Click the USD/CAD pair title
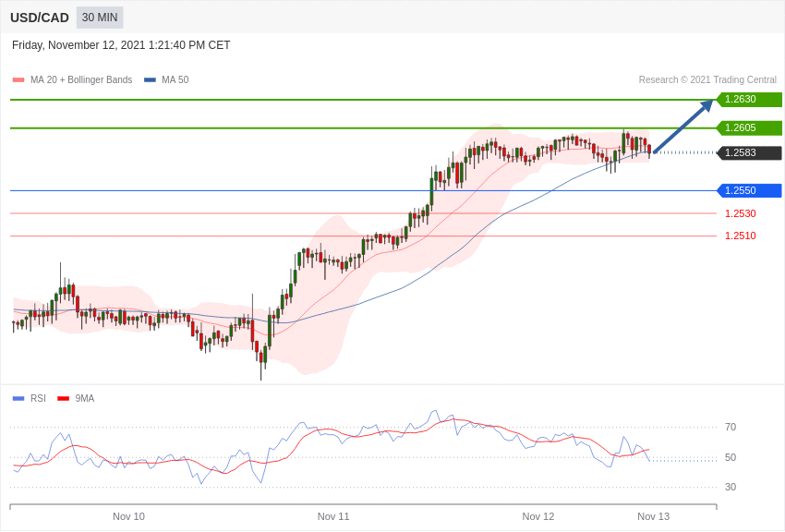The height and width of the screenshot is (532, 785). pyautogui.click(x=40, y=18)
